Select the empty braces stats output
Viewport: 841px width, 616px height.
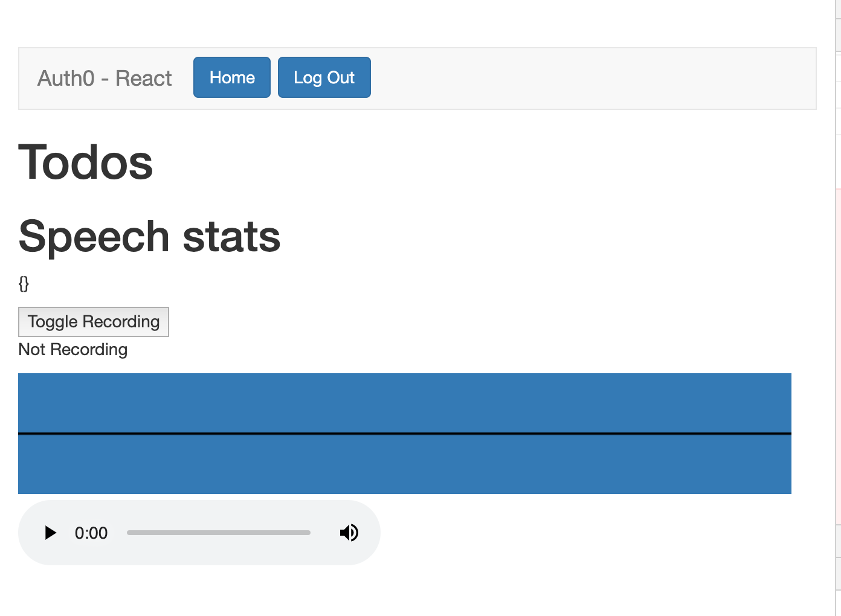[x=24, y=283]
